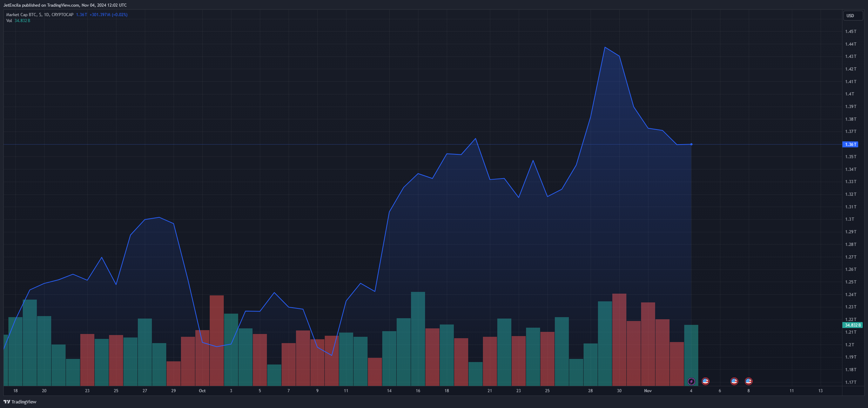The height and width of the screenshot is (408, 868).
Task: Click the JetEncila published header text
Action: pyautogui.click(x=65, y=5)
